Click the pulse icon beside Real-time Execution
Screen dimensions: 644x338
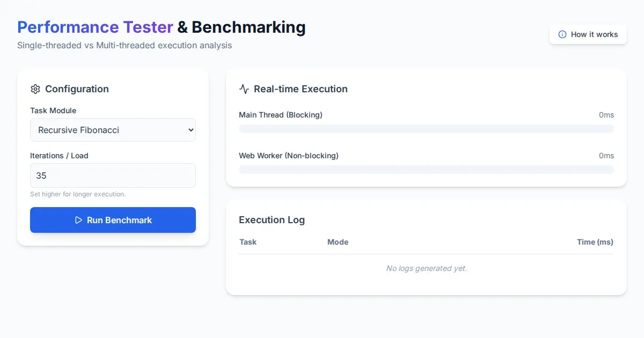244,89
